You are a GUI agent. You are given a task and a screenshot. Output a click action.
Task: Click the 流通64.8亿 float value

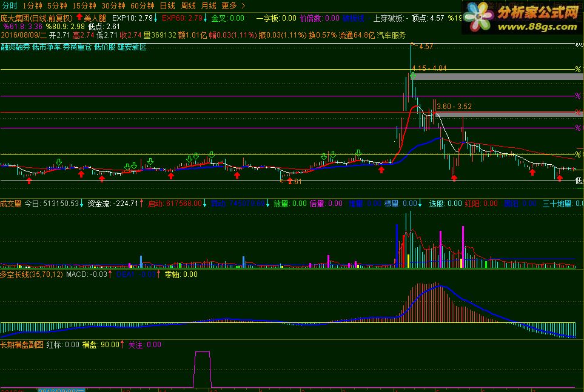pos(357,35)
